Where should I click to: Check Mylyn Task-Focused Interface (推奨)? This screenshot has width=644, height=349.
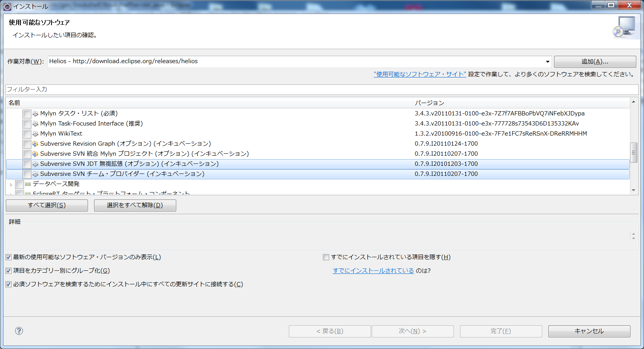27,124
